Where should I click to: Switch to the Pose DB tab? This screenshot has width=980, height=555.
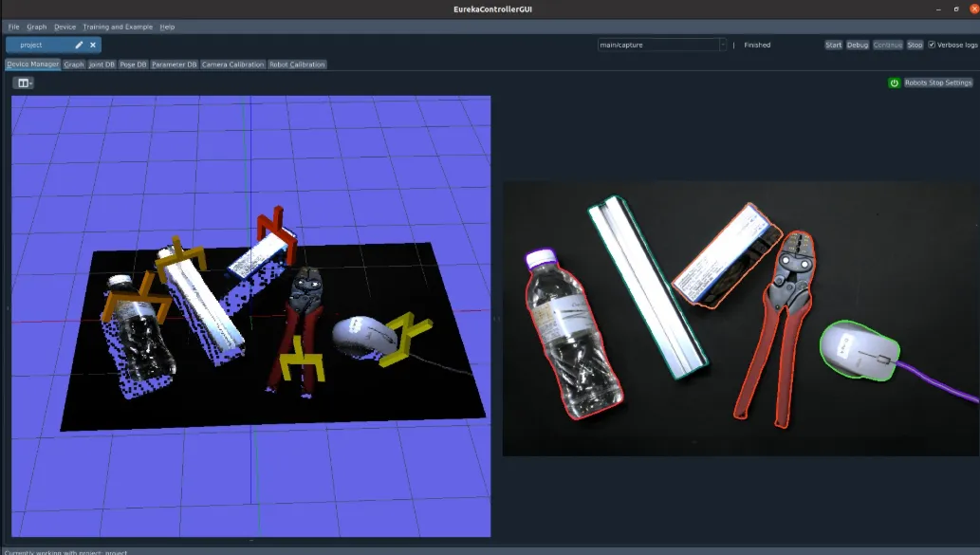click(133, 64)
